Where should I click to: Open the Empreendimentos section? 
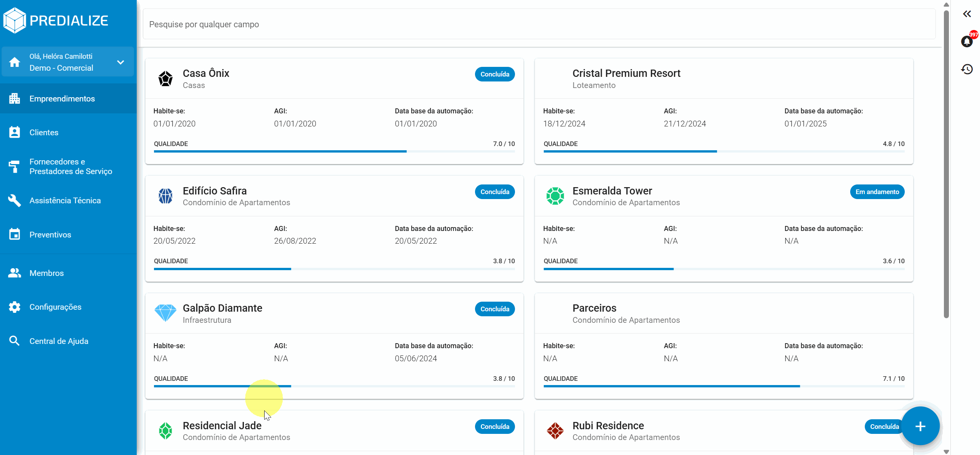coord(62,98)
